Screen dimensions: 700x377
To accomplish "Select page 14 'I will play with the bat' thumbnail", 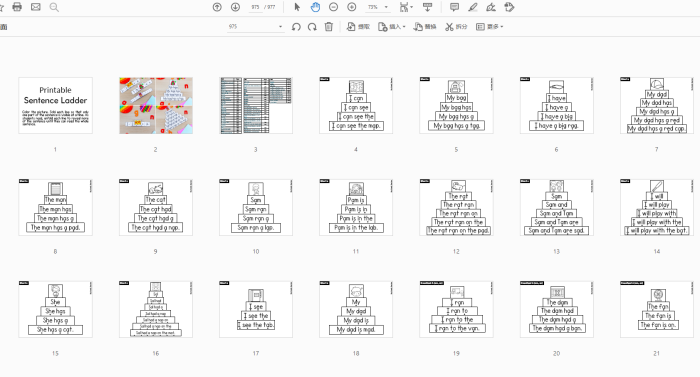I will (x=657, y=207).
